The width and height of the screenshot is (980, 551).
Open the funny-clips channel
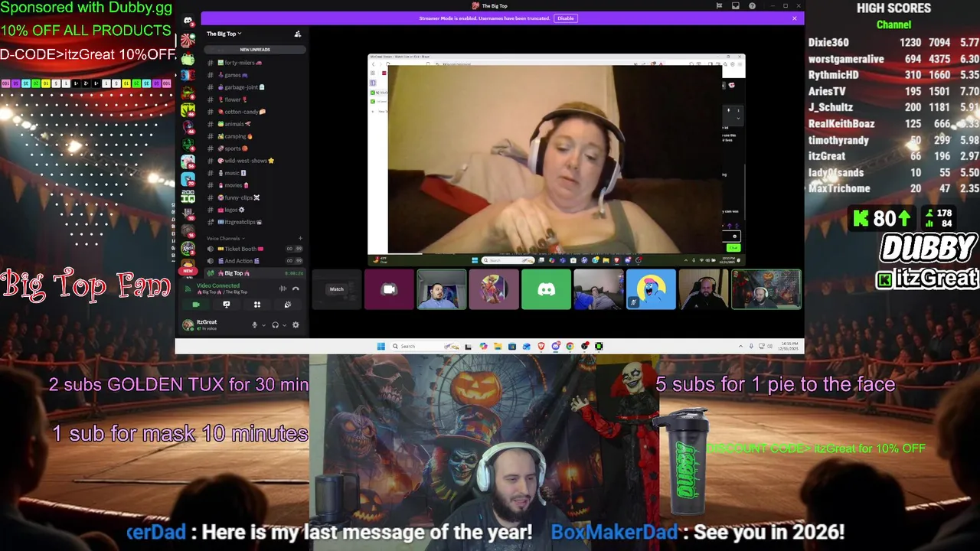[x=255, y=197]
